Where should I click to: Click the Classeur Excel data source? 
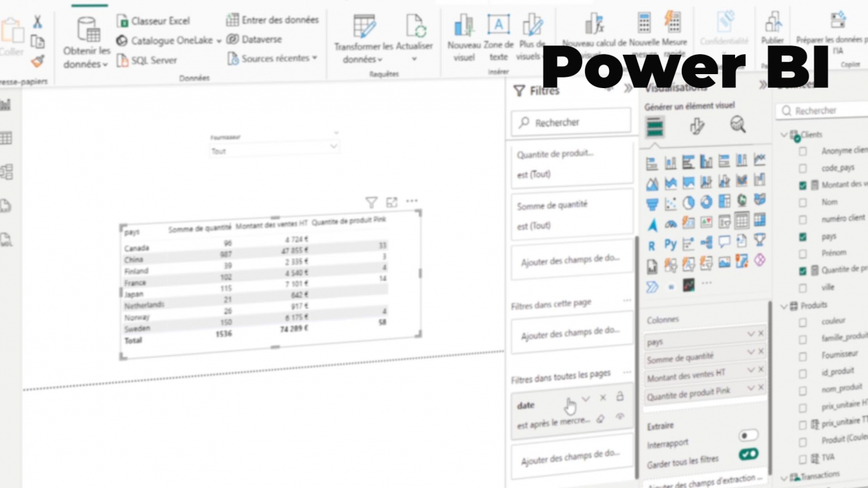pyautogui.click(x=153, y=21)
